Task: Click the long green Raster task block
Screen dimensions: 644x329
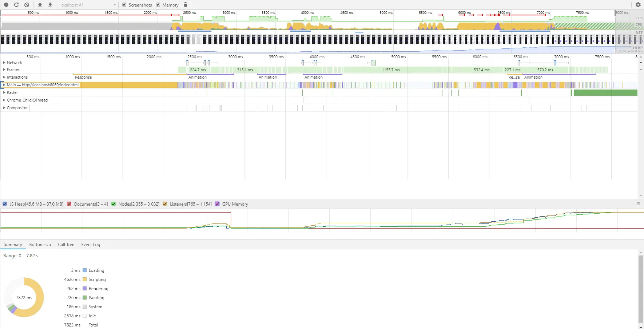Action: tap(605, 92)
